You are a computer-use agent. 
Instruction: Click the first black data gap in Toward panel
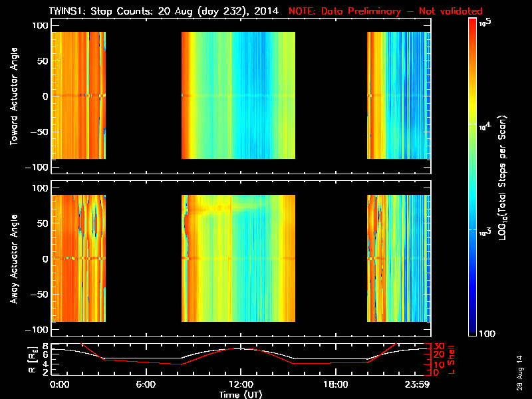[x=144, y=96]
